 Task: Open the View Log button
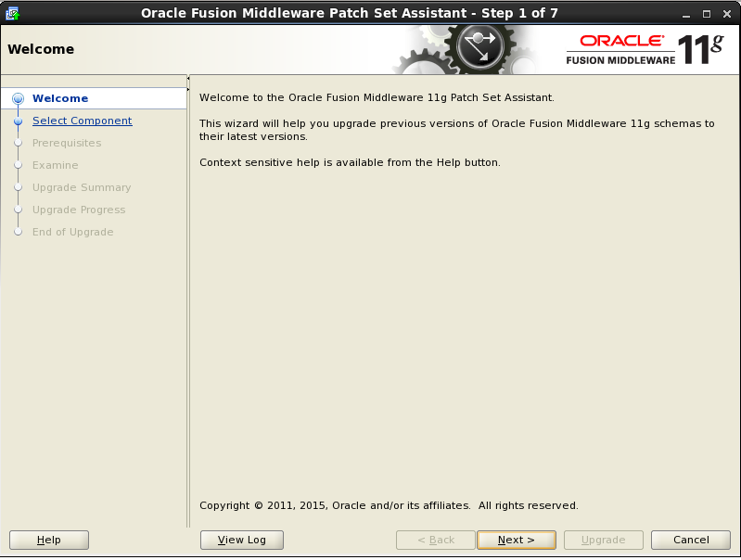point(241,540)
